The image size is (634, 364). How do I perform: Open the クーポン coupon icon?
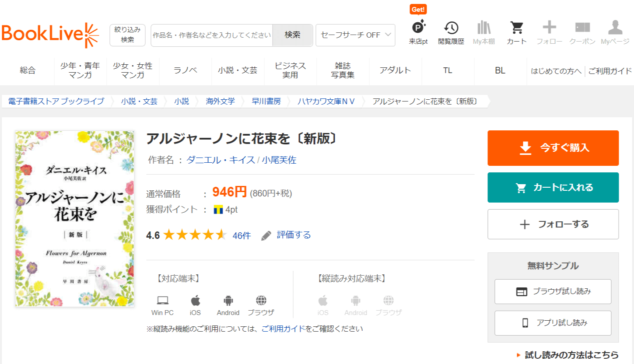coord(582,32)
